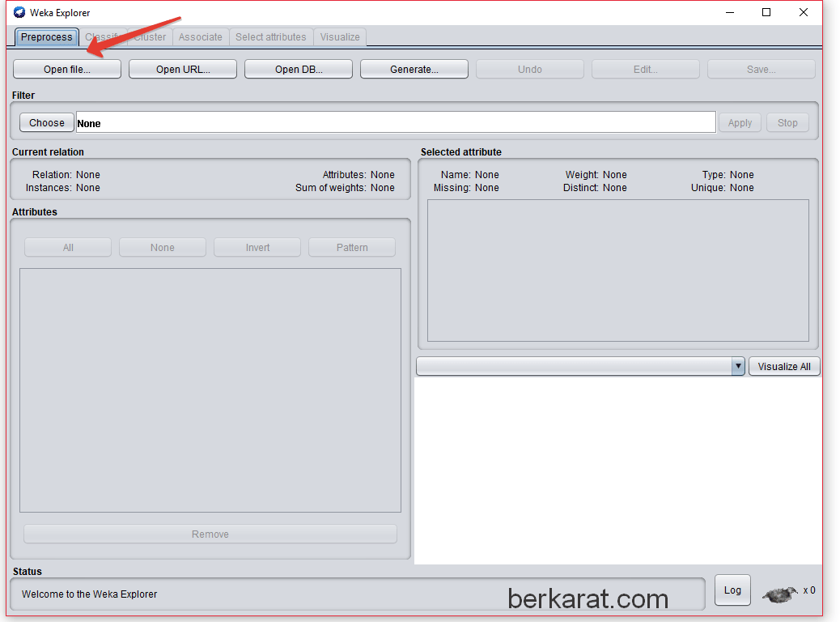
Task: Choose a filter with Choose button
Action: click(47, 123)
